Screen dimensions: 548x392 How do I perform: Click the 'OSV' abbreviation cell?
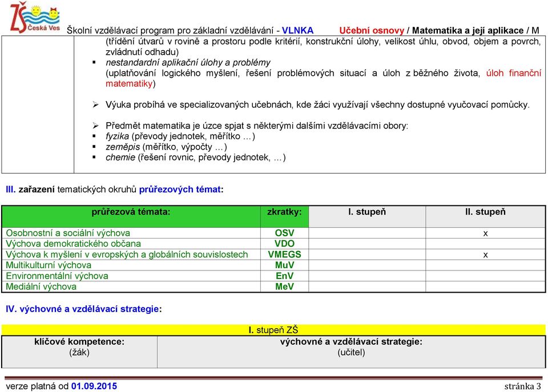tap(284, 233)
